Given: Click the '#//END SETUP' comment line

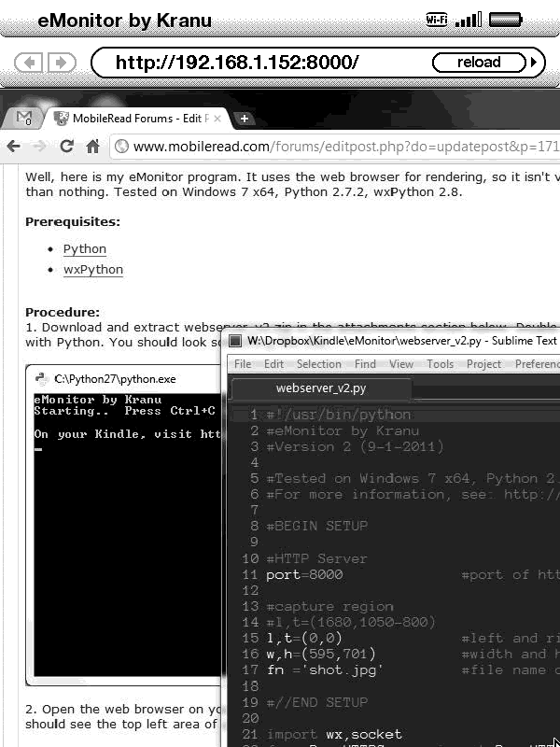Looking at the screenshot, I should click(x=317, y=703).
